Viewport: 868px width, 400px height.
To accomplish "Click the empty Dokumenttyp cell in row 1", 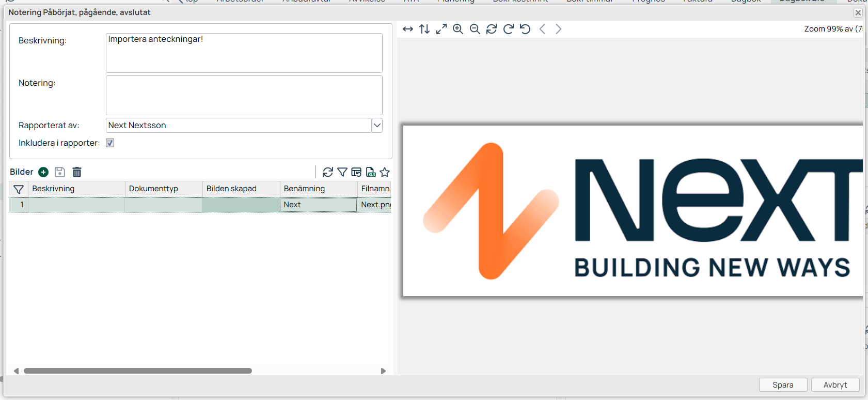I will [164, 205].
